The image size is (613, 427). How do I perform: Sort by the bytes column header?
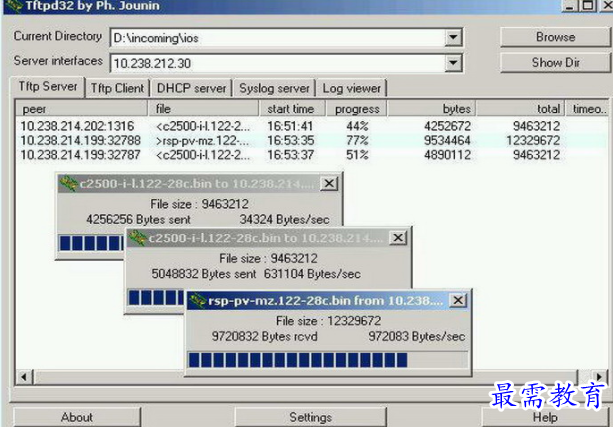point(431,109)
